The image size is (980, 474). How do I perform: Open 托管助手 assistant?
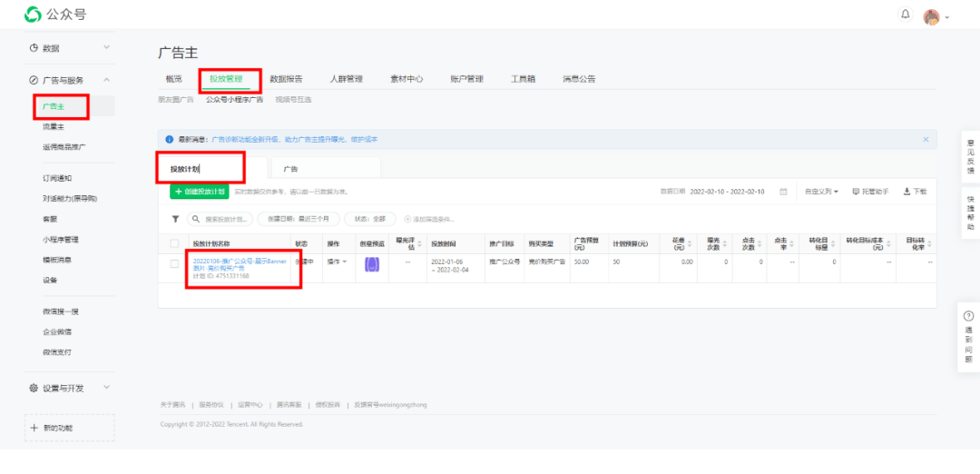point(870,192)
